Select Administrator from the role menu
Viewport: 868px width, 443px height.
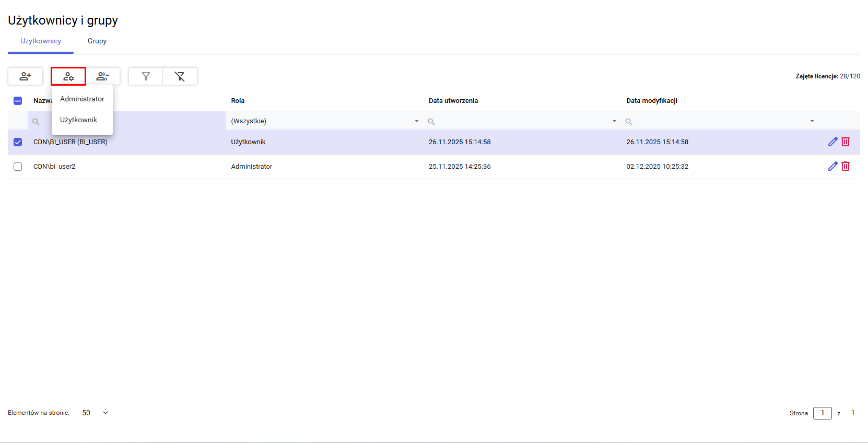point(82,99)
